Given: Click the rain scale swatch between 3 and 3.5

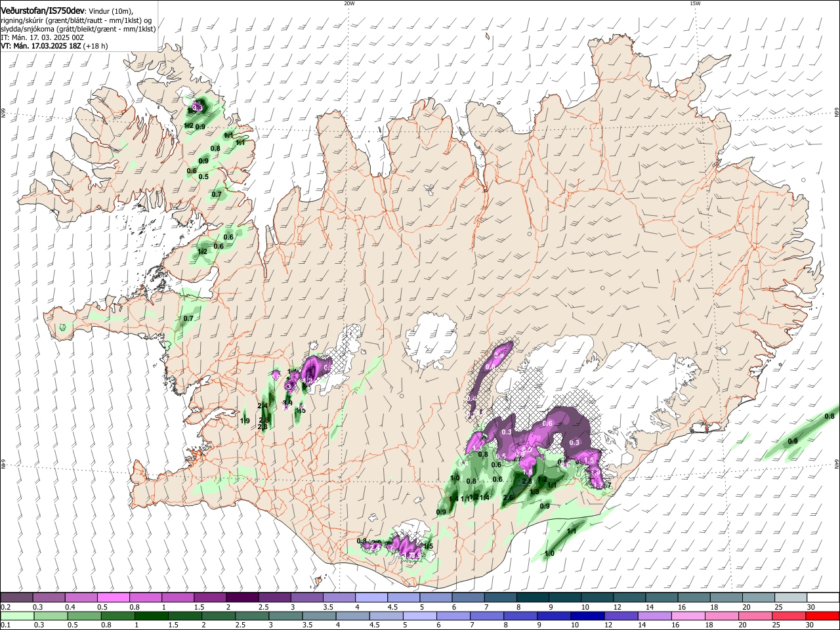Looking at the screenshot, I should pyautogui.click(x=287, y=616).
